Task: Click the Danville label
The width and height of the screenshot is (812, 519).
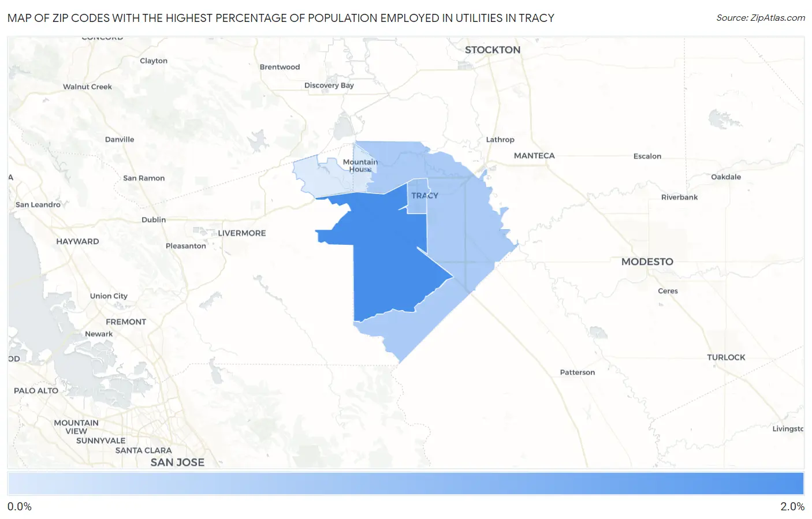Action: [x=120, y=140]
